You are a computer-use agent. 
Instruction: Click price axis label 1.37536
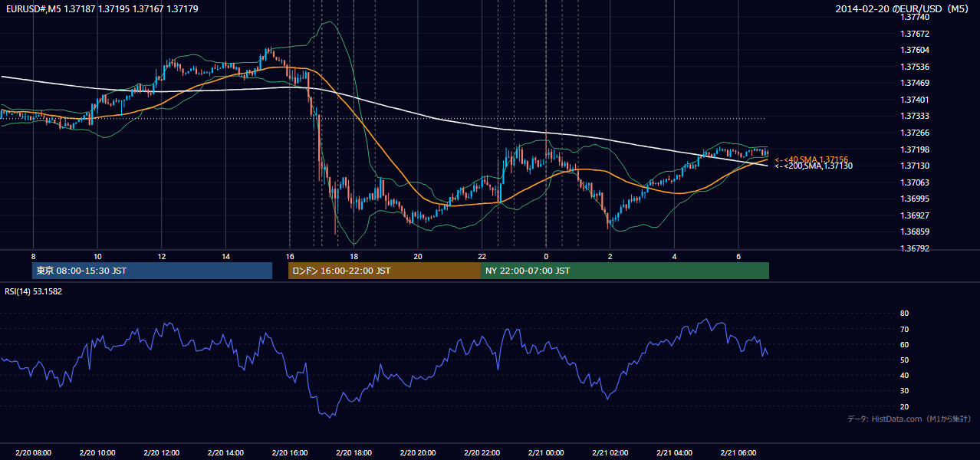tap(915, 67)
